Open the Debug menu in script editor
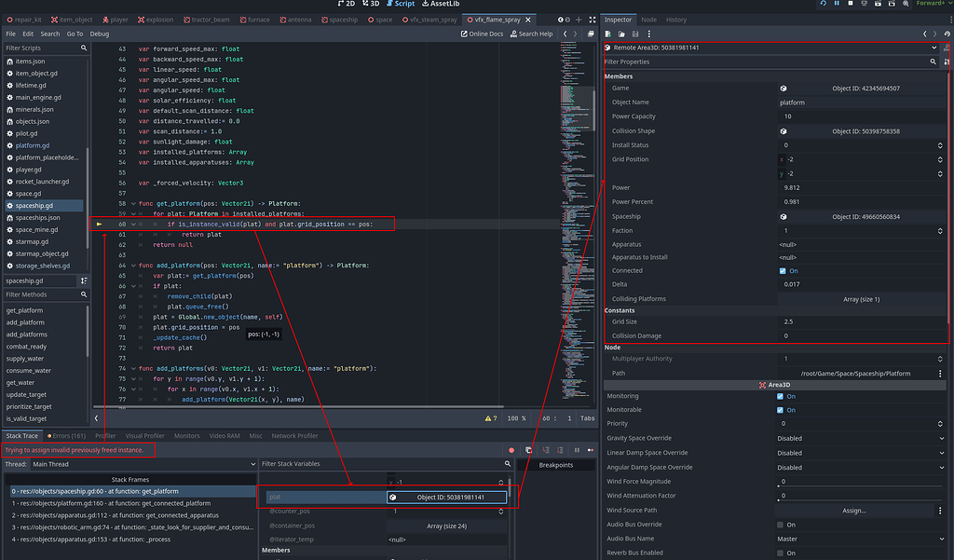The width and height of the screenshot is (954, 560). pos(99,34)
